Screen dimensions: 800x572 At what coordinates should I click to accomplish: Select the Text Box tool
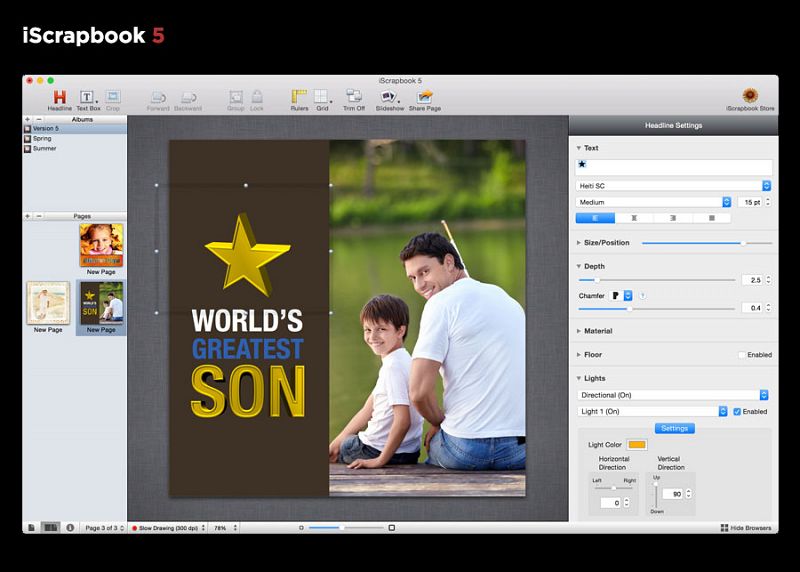[x=87, y=98]
